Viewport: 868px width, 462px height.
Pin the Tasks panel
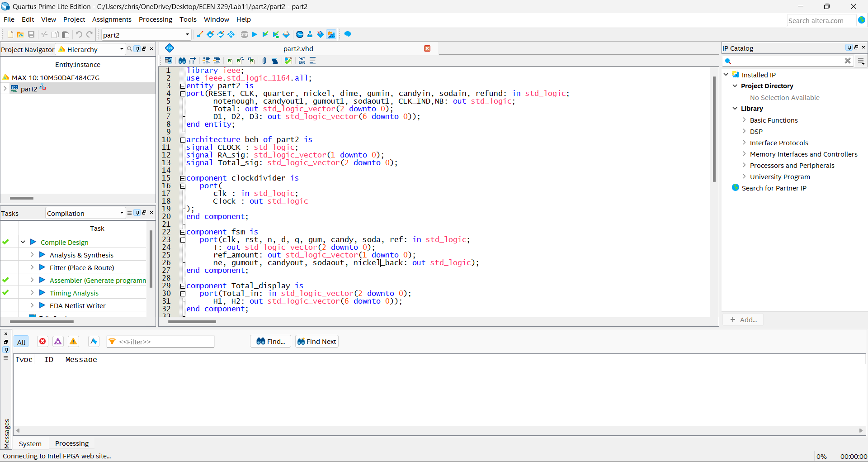point(138,213)
